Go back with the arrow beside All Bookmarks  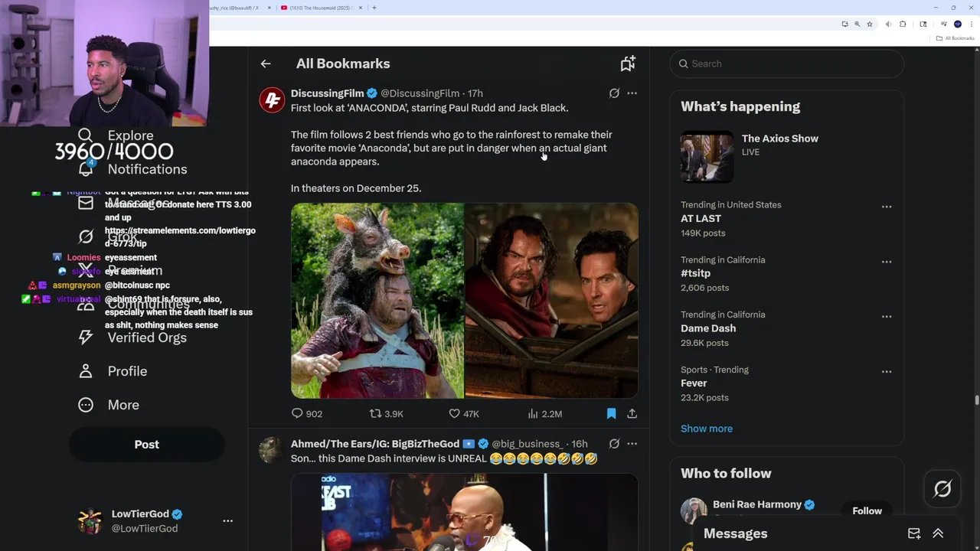(x=266, y=64)
